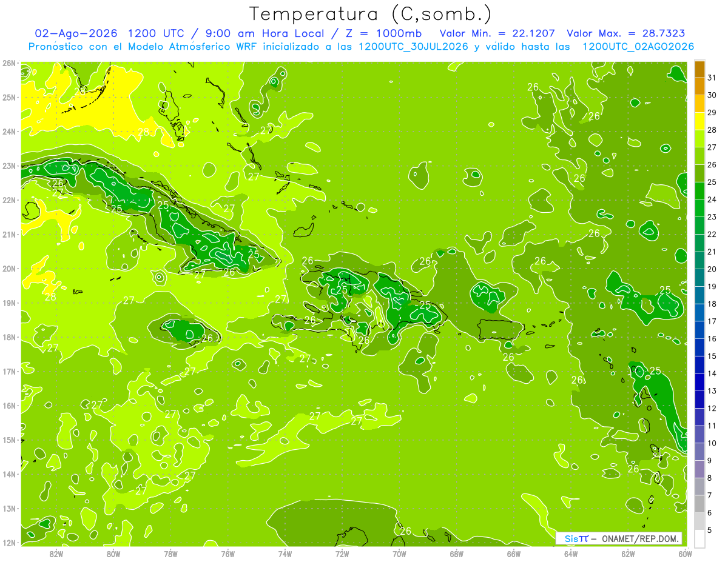Click the brown legend swatch above 31
This screenshot has width=728, height=562.
click(x=699, y=69)
